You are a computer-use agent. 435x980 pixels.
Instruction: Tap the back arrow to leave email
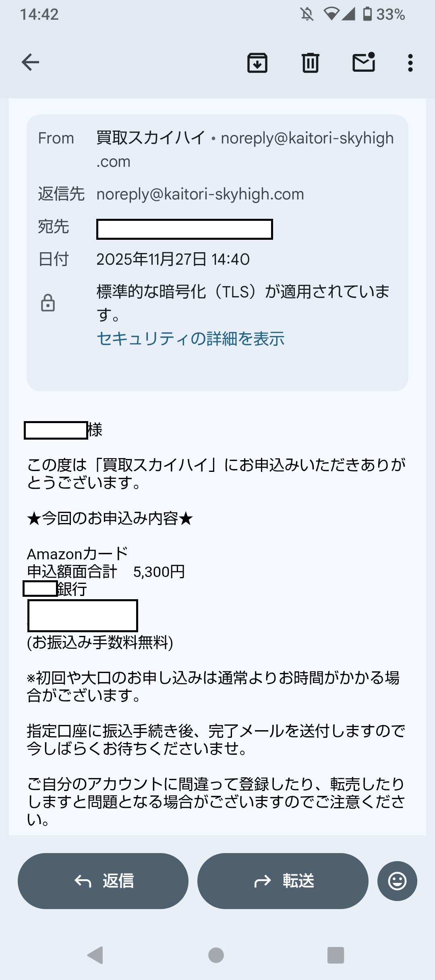(30, 62)
